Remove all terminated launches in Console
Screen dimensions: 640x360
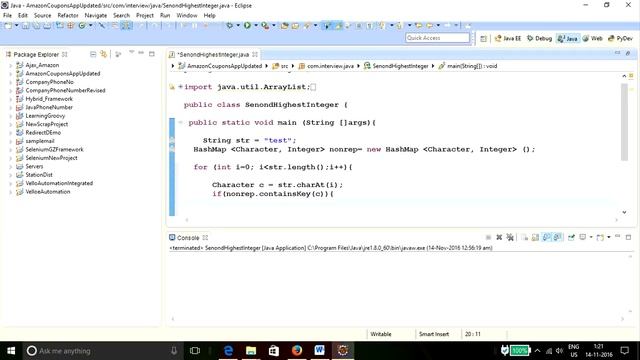pos(510,237)
